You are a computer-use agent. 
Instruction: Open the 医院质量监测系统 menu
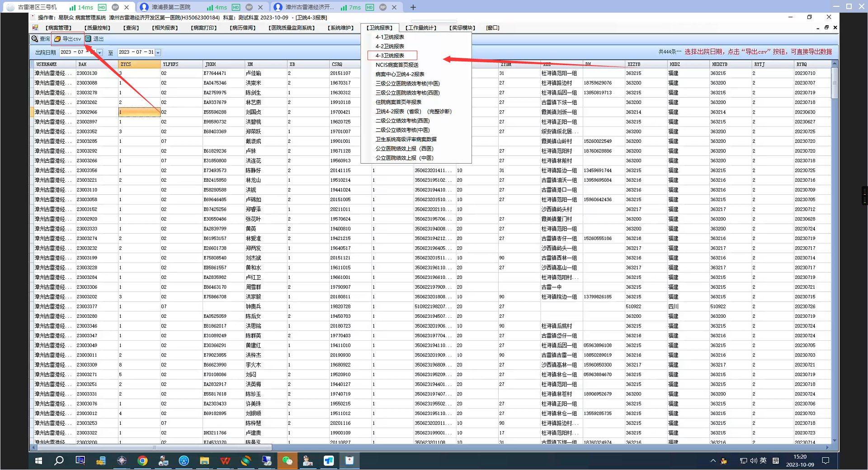(291, 28)
